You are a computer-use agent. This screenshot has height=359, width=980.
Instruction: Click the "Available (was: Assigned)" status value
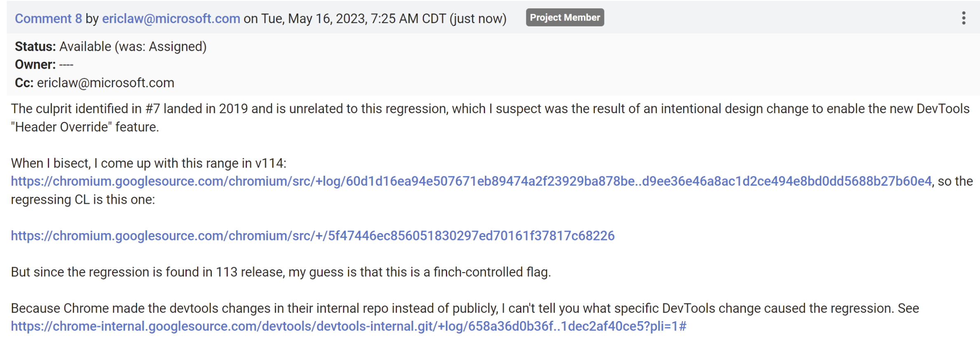[133, 47]
